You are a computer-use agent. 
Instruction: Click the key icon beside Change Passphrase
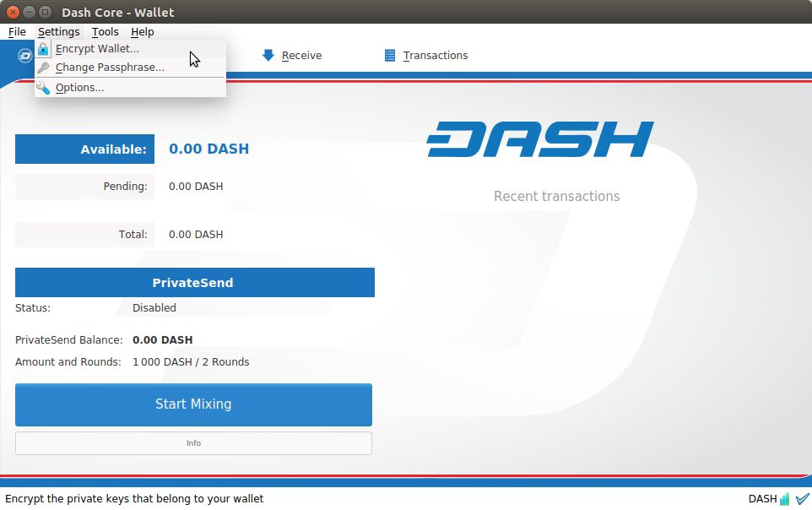click(44, 68)
